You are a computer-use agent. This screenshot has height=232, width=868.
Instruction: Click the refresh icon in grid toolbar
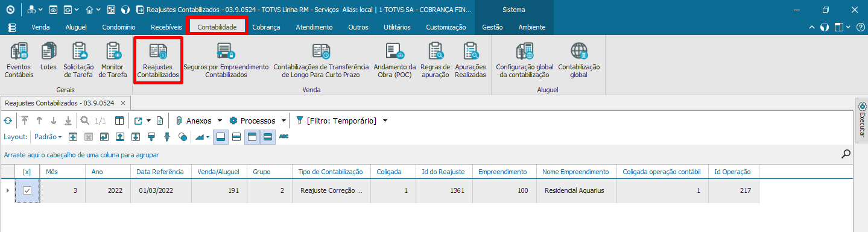tap(8, 121)
